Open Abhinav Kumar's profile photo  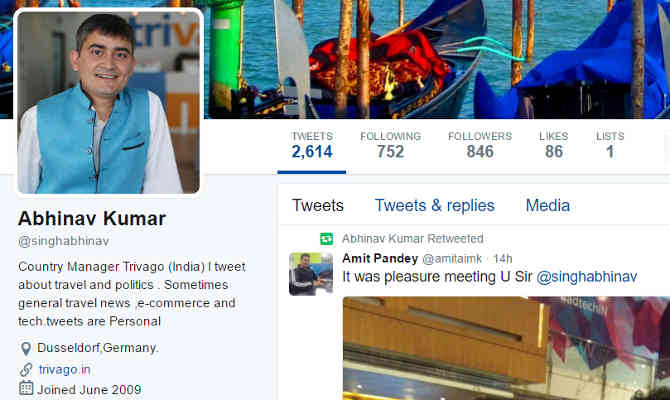click(109, 102)
